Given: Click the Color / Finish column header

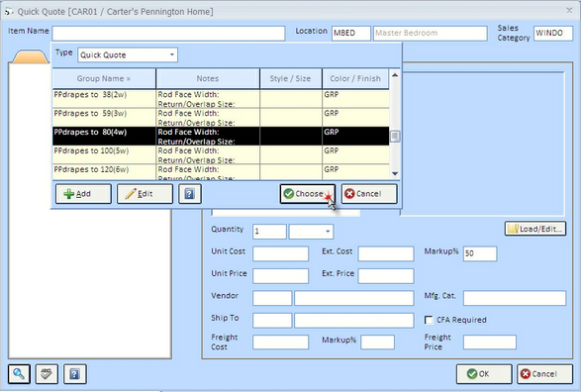Looking at the screenshot, I should tap(355, 78).
